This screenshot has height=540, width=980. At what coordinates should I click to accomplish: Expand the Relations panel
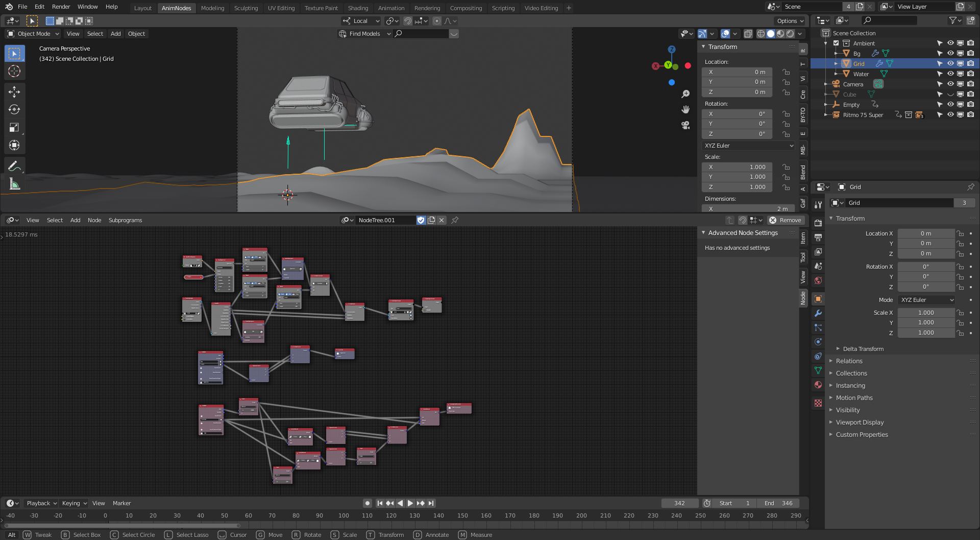(849, 361)
